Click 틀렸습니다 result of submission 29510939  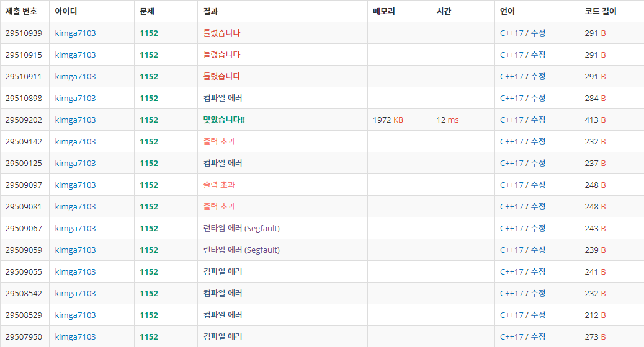pos(221,33)
